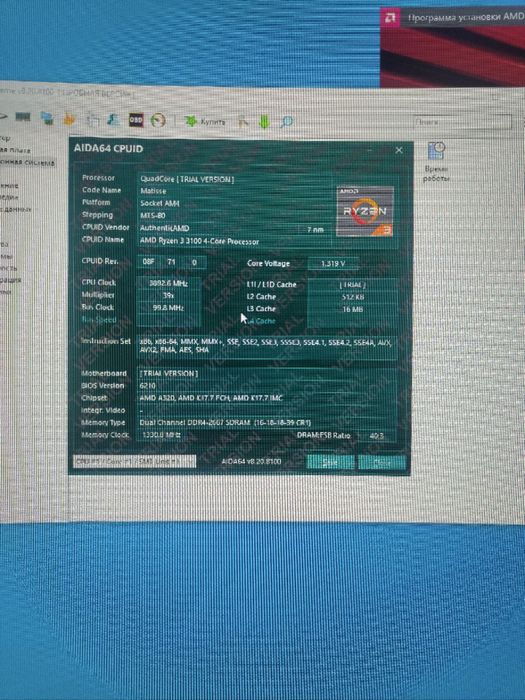
Task: Click the 7 nm process box
Action: 315,229
